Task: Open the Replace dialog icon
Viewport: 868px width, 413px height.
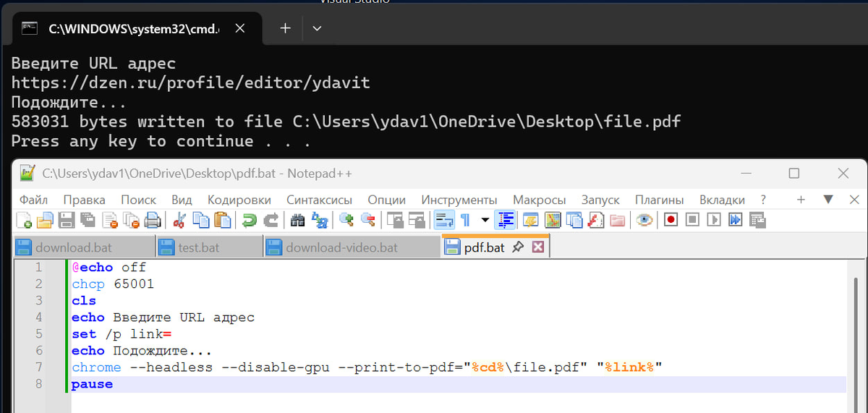Action: (x=319, y=219)
